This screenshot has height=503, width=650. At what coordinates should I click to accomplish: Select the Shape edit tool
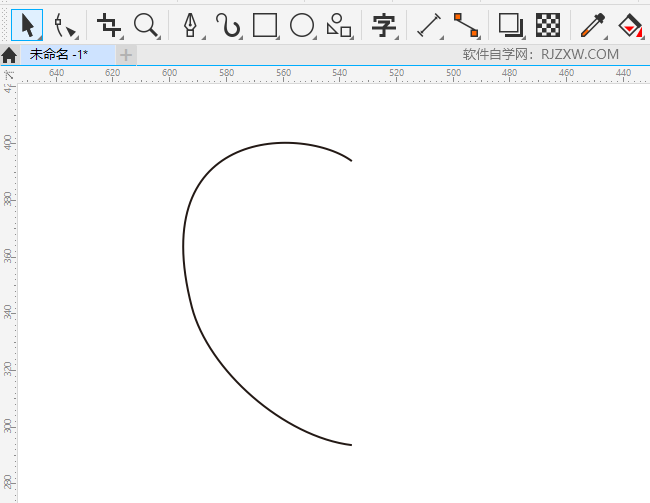click(65, 26)
